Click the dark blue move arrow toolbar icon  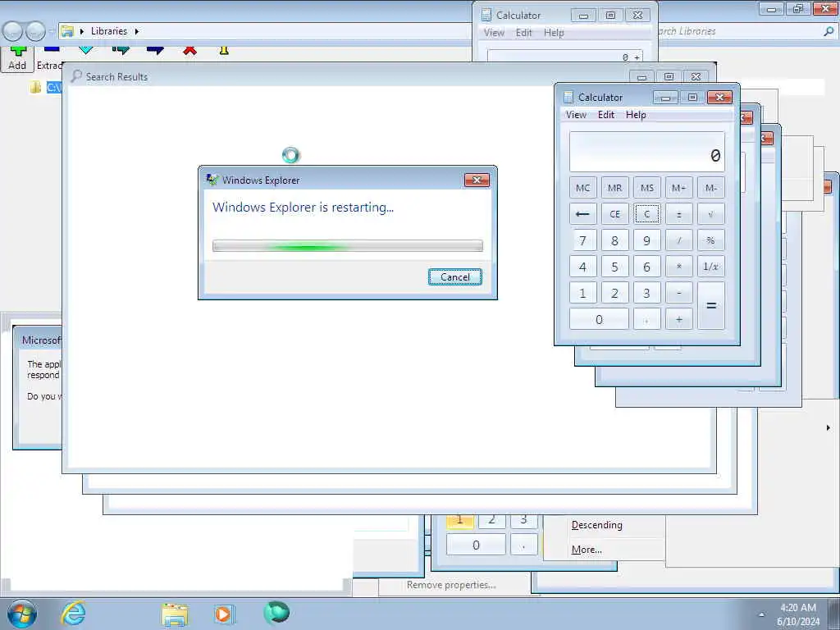point(155,50)
